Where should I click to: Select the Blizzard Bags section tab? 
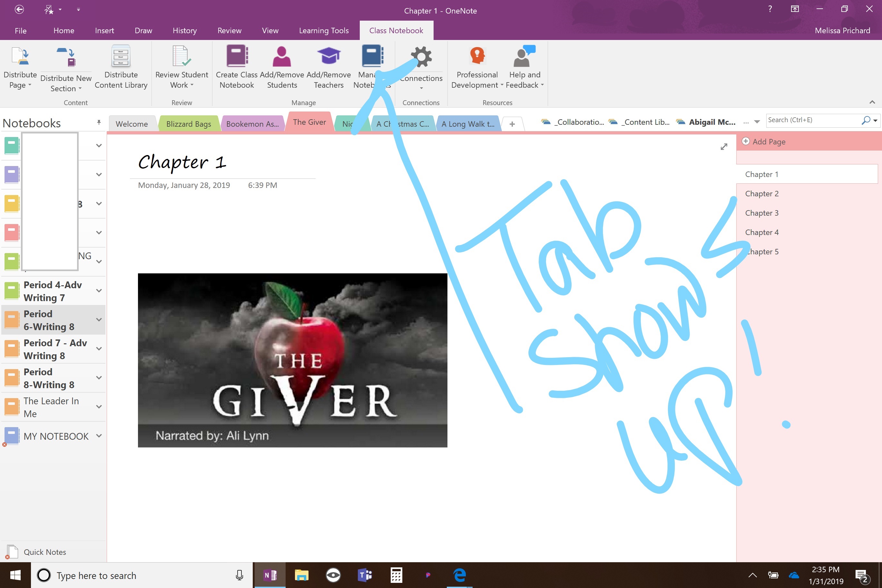coord(189,124)
